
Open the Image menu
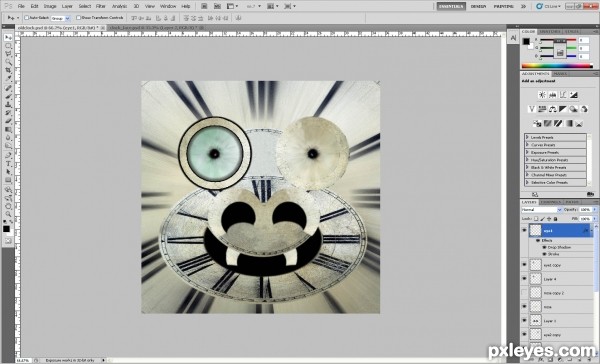point(50,6)
